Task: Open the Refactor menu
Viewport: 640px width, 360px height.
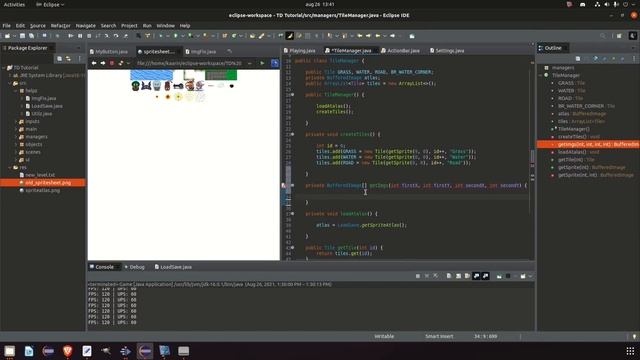Action: [x=60, y=25]
